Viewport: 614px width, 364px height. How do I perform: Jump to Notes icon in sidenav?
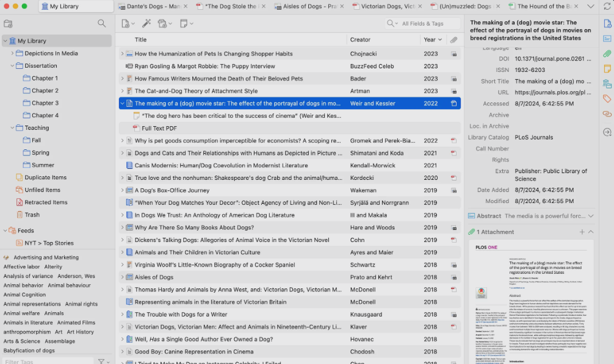[607, 68]
